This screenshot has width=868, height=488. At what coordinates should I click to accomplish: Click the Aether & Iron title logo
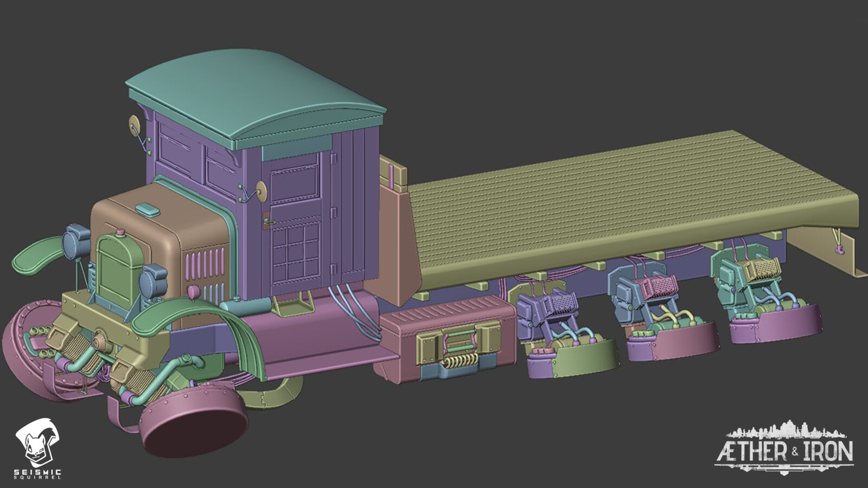(x=785, y=447)
